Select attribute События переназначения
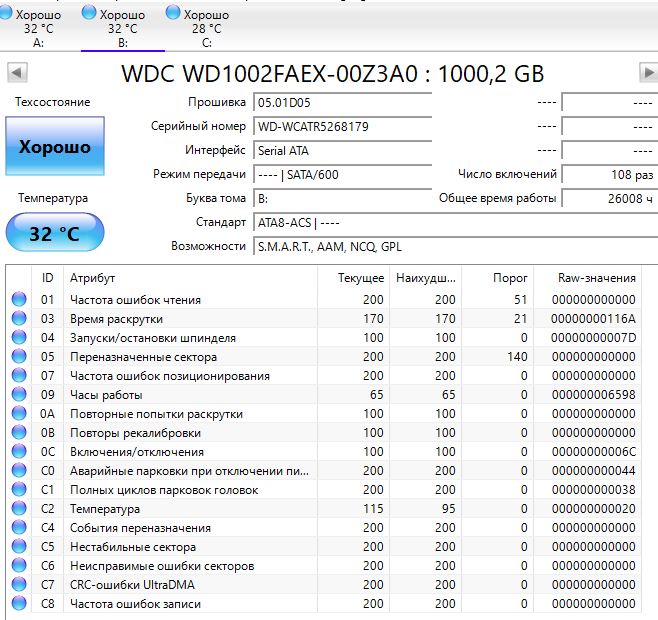 pyautogui.click(x=140, y=528)
